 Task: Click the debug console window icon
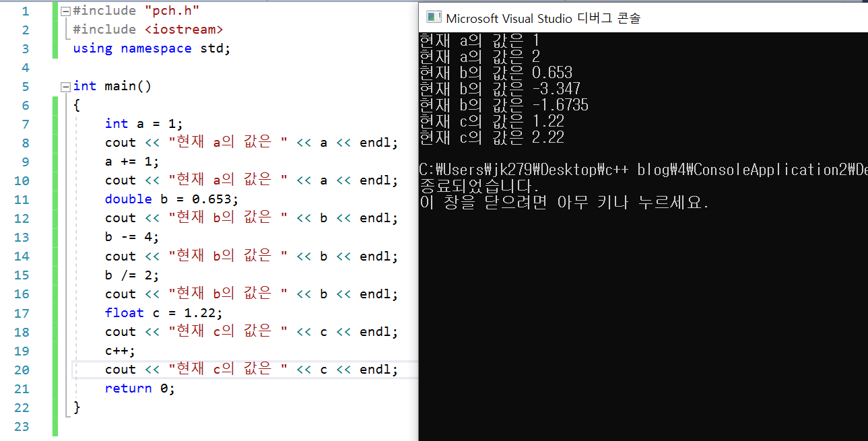pos(433,18)
